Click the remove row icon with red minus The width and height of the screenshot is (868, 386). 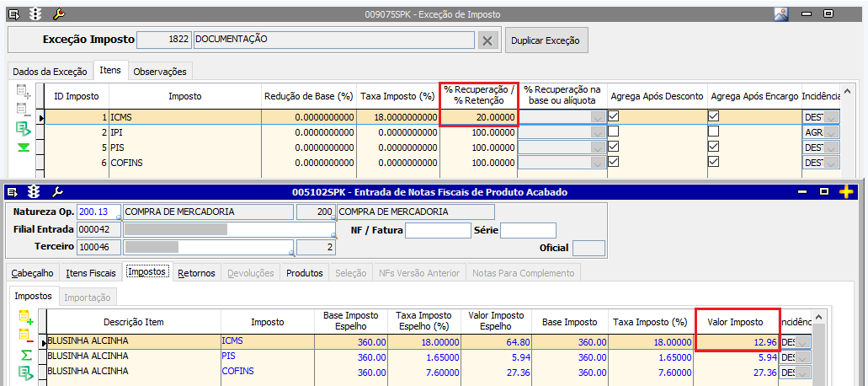tap(25, 337)
